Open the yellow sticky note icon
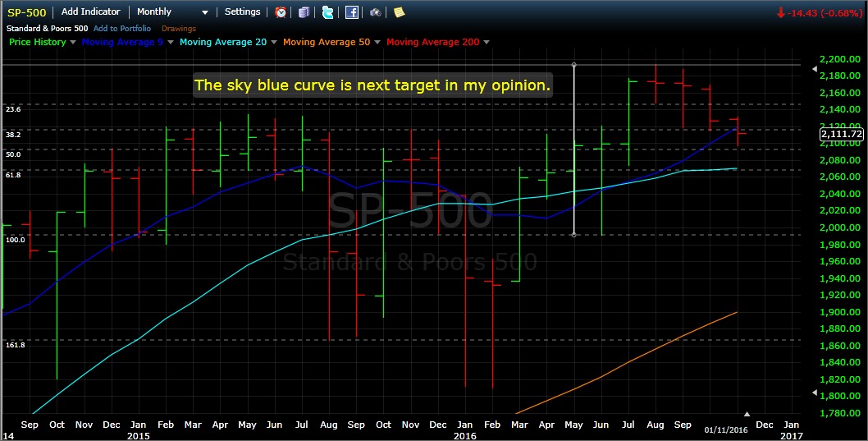 399,12
